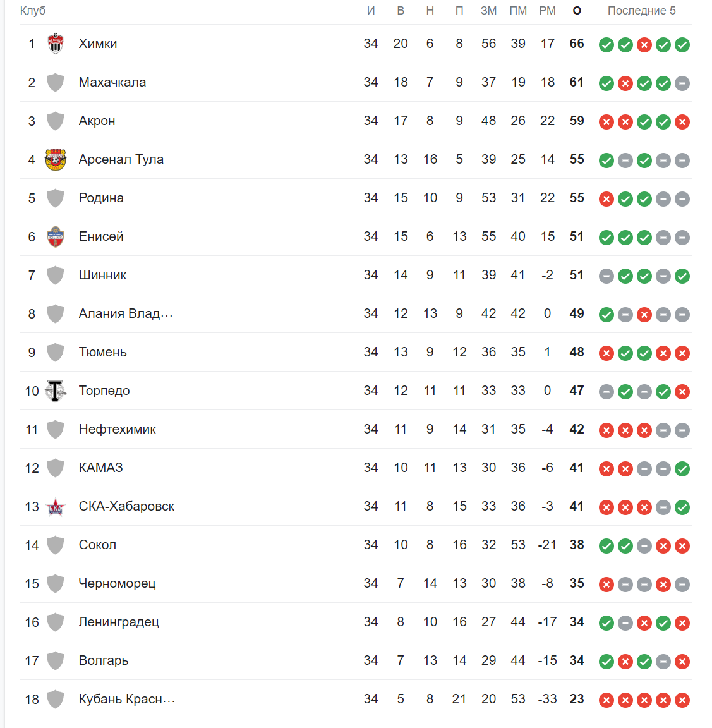712x728 pixels.
Task: Click the Последние 5 column header
Action: coord(641,11)
